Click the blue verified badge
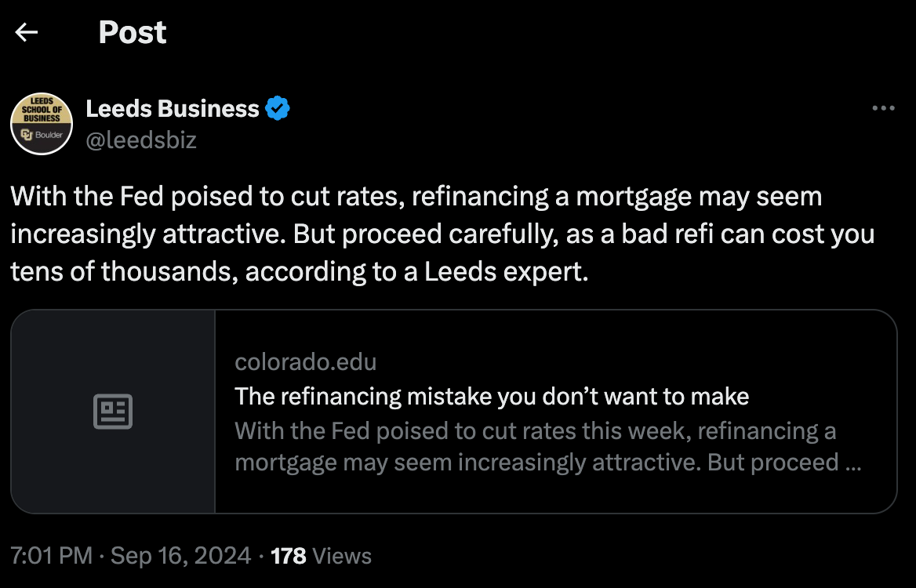Viewport: 916px width, 588px height. 278,108
